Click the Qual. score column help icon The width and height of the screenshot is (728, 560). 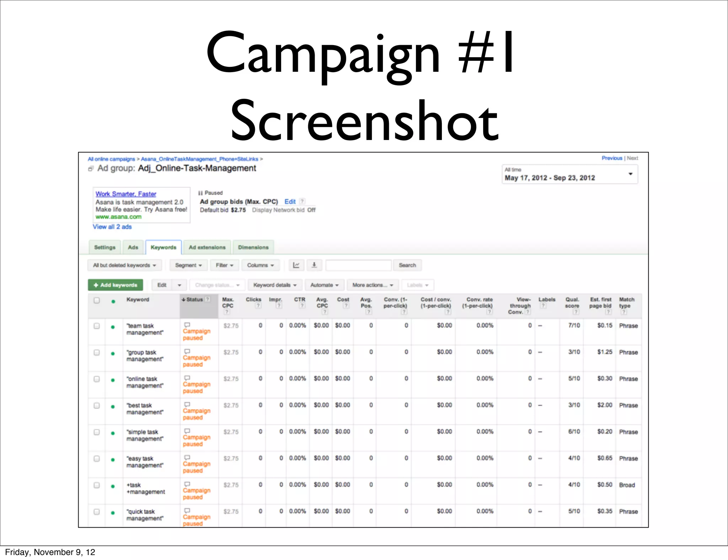(576, 312)
